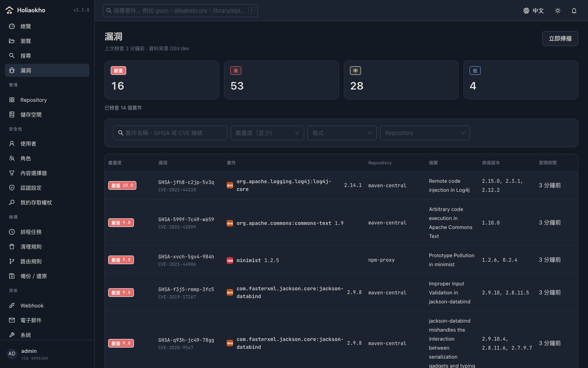Switch language using the 中文 globe button
The image size is (588, 368).
[533, 11]
